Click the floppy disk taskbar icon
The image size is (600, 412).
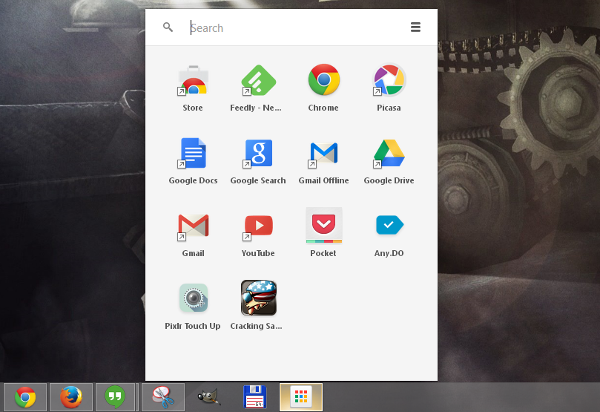[255, 397]
